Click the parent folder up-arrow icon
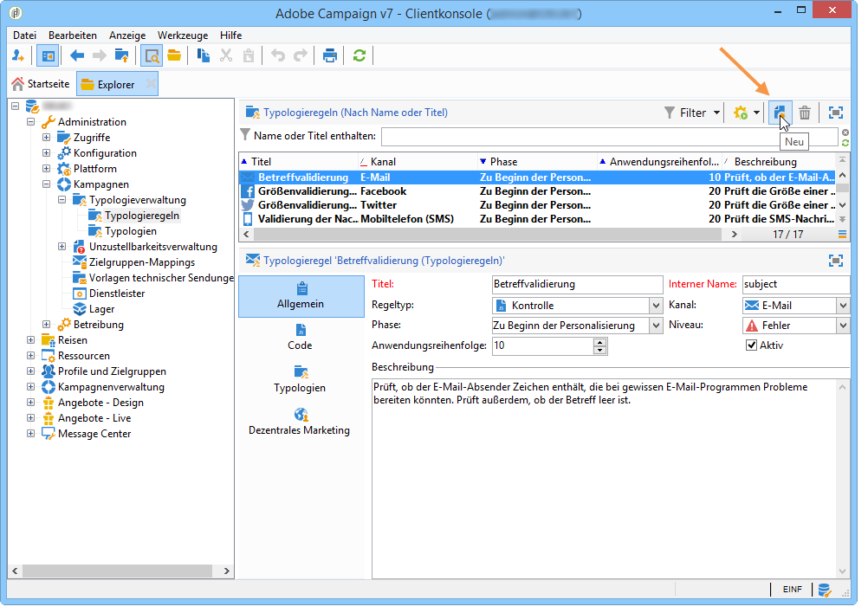This screenshot has width=868, height=613. (x=121, y=56)
